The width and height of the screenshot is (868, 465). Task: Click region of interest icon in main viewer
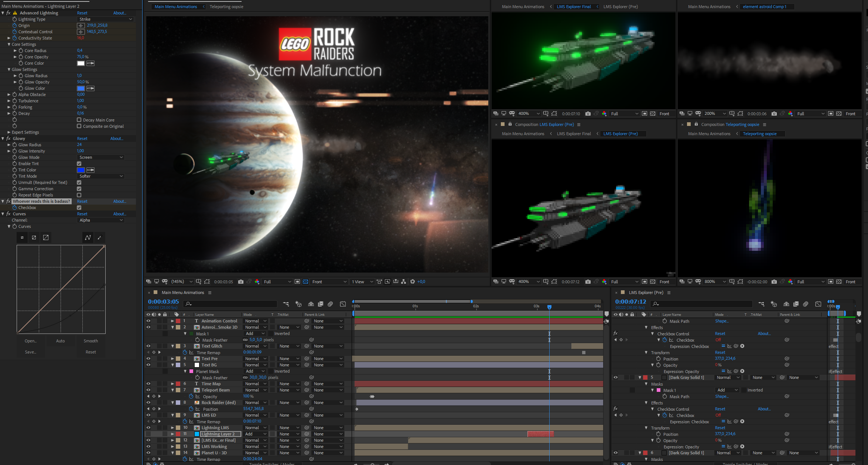[x=297, y=282]
